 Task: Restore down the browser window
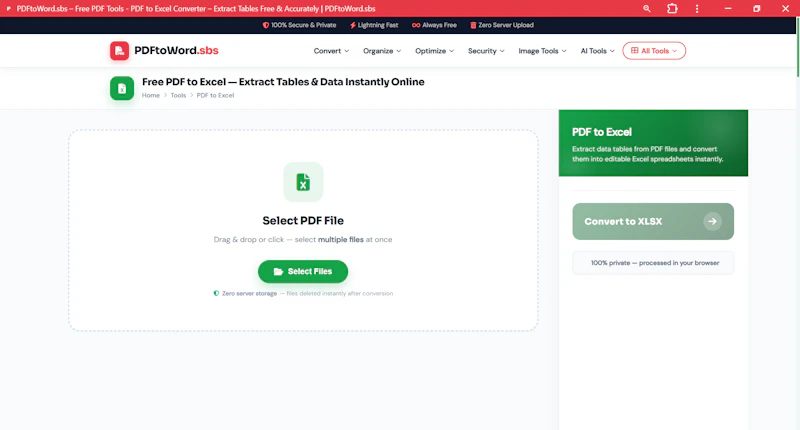757,9
